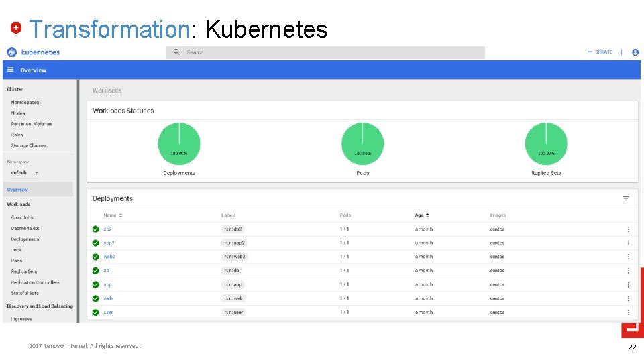Click the green status check for web2
Viewport: 644px width, 362px height.
[96, 257]
